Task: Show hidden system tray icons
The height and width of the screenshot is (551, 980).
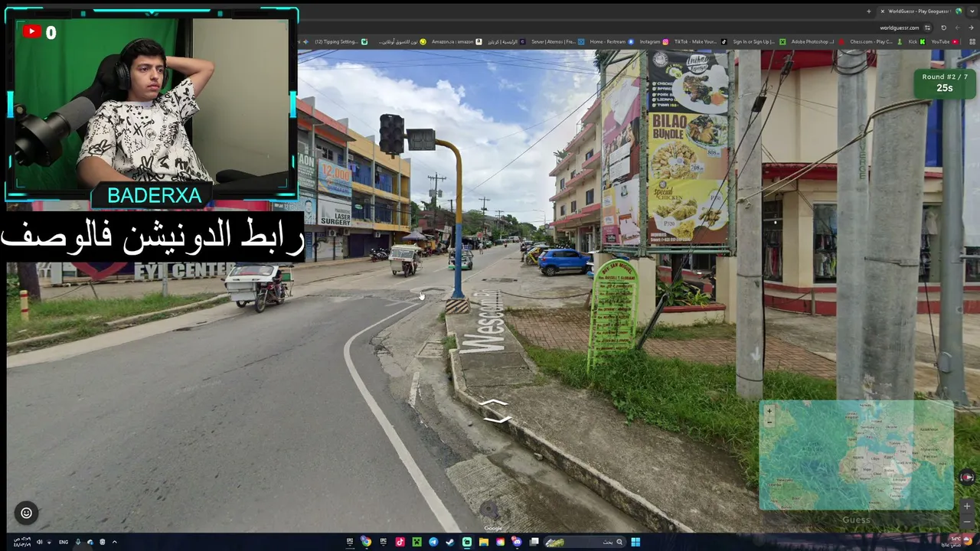Action: point(114,542)
